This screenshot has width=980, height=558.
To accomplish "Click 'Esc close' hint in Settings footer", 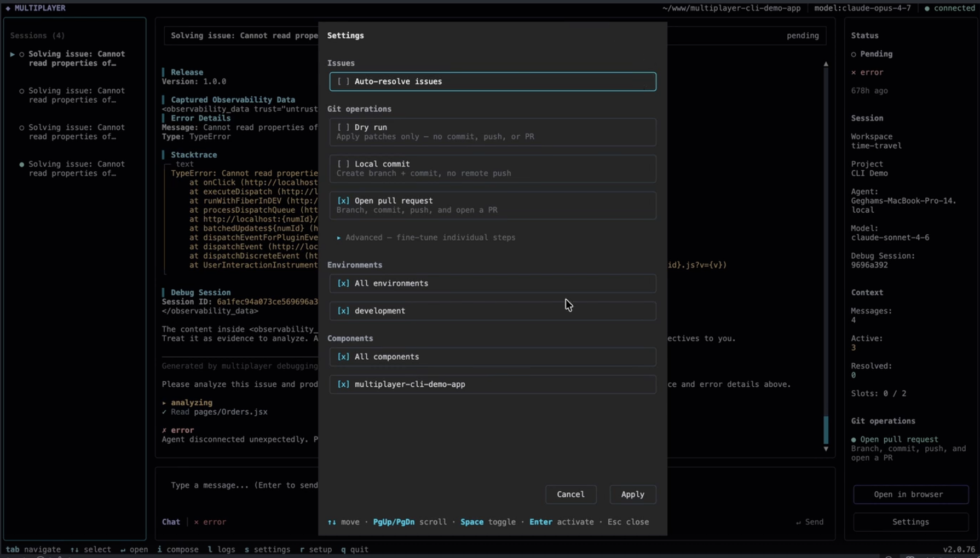I will [x=628, y=522].
